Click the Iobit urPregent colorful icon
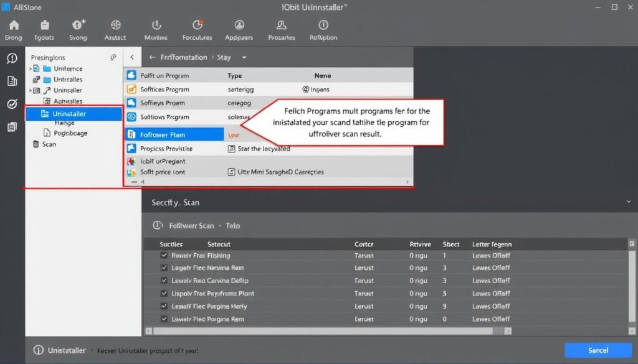Viewport: 638px width, 364px height. click(x=131, y=161)
